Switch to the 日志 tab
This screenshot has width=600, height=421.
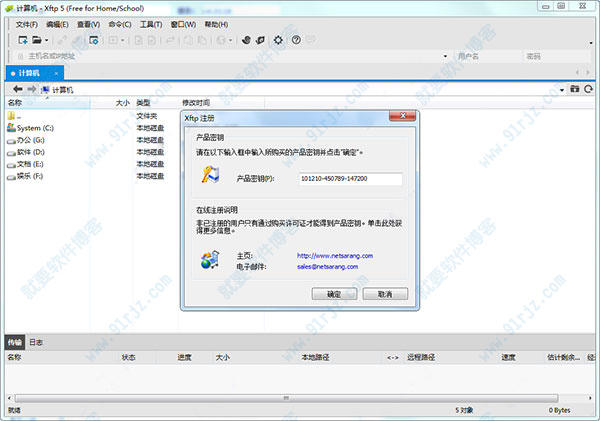(x=35, y=342)
